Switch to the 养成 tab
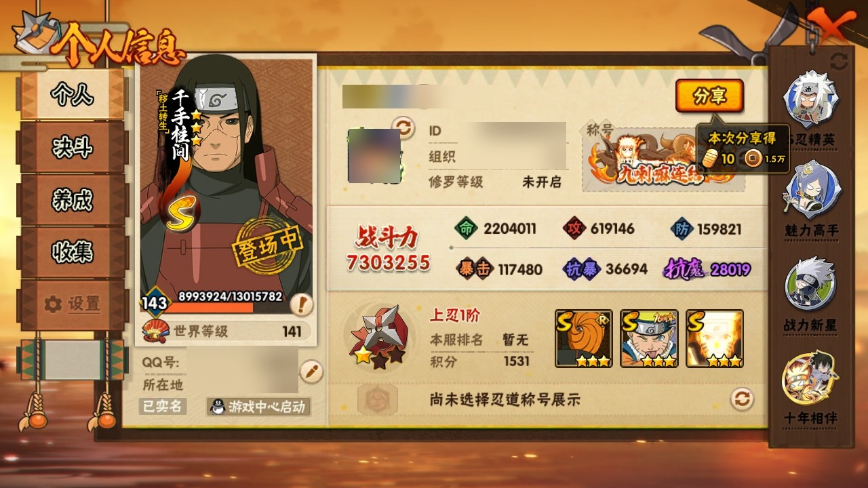Viewport: 868px width, 488px height. click(x=73, y=200)
